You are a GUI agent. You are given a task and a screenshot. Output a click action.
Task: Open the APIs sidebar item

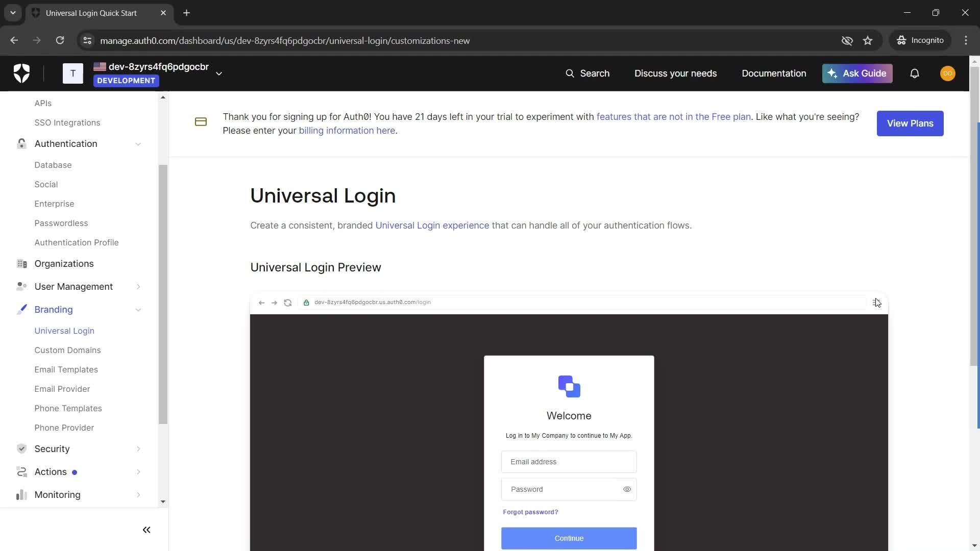pos(43,103)
